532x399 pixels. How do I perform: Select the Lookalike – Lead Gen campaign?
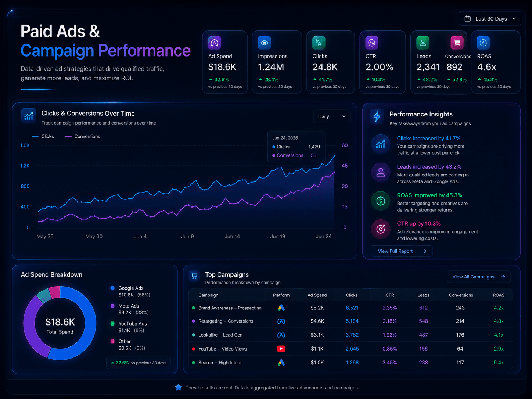point(220,335)
